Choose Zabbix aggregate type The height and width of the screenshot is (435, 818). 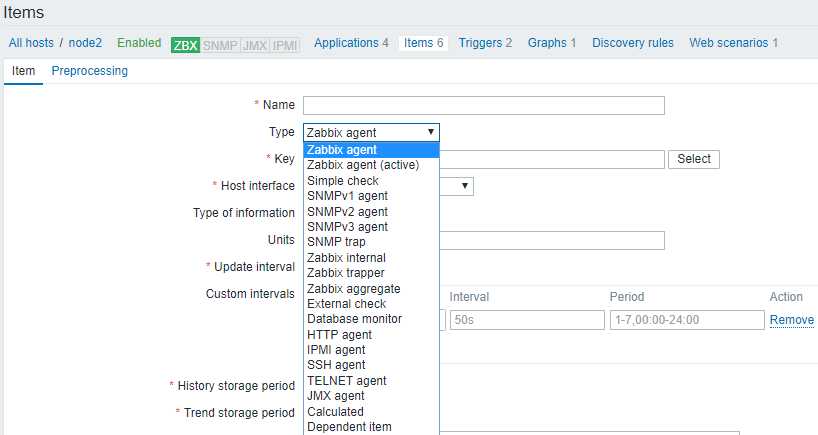371,288
